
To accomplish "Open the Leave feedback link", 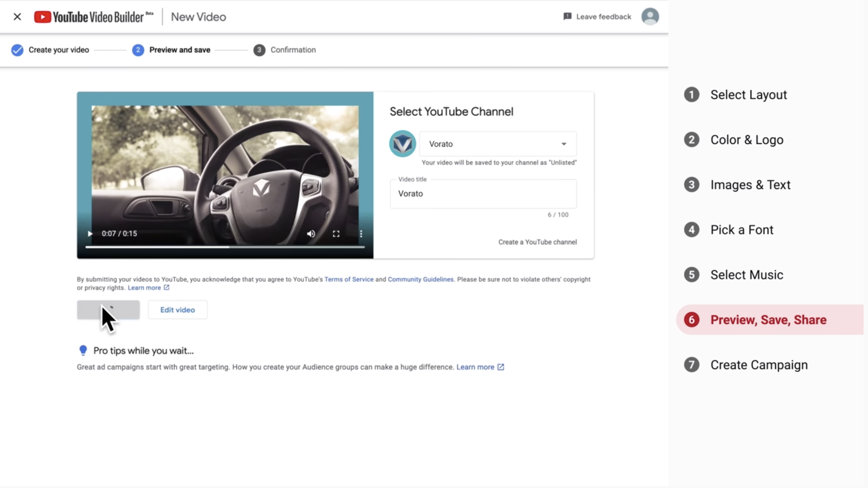I will point(597,16).
